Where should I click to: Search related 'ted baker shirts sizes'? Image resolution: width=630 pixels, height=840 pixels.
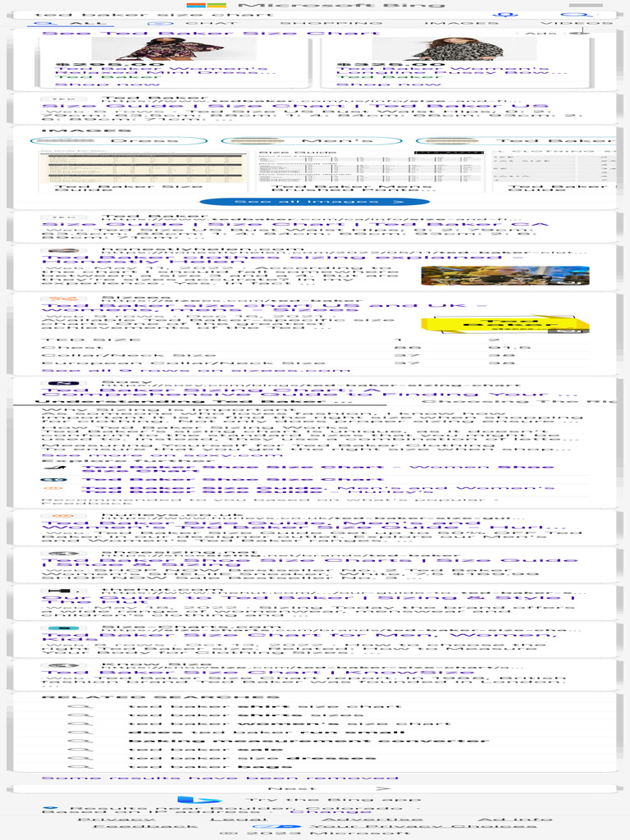click(246, 715)
